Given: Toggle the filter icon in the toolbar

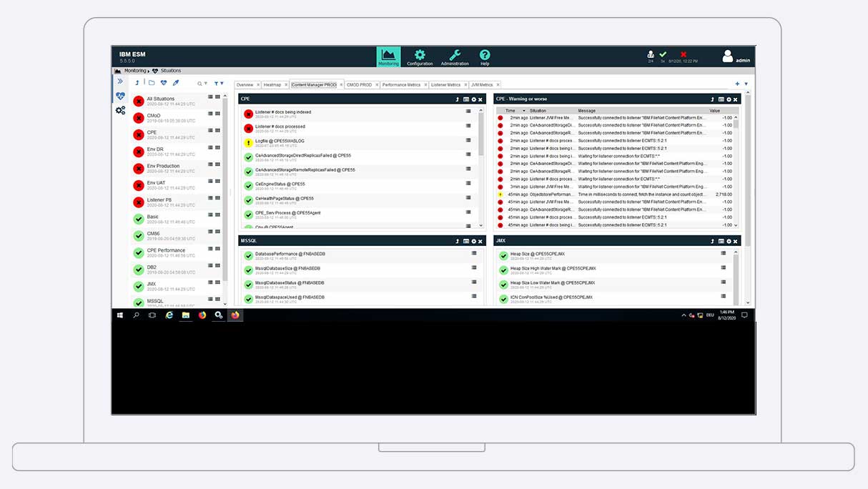Looking at the screenshot, I should pyautogui.click(x=216, y=82).
